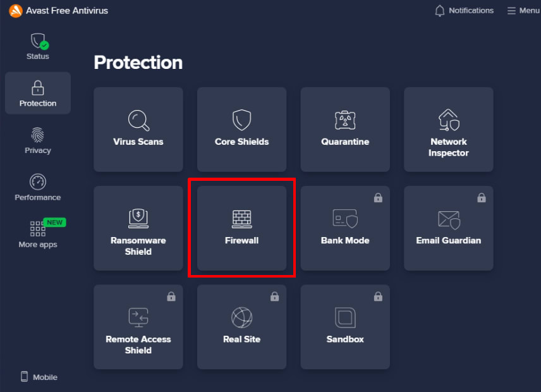Open the Ransomware Shield tile
This screenshot has height=392, width=541.
(138, 228)
